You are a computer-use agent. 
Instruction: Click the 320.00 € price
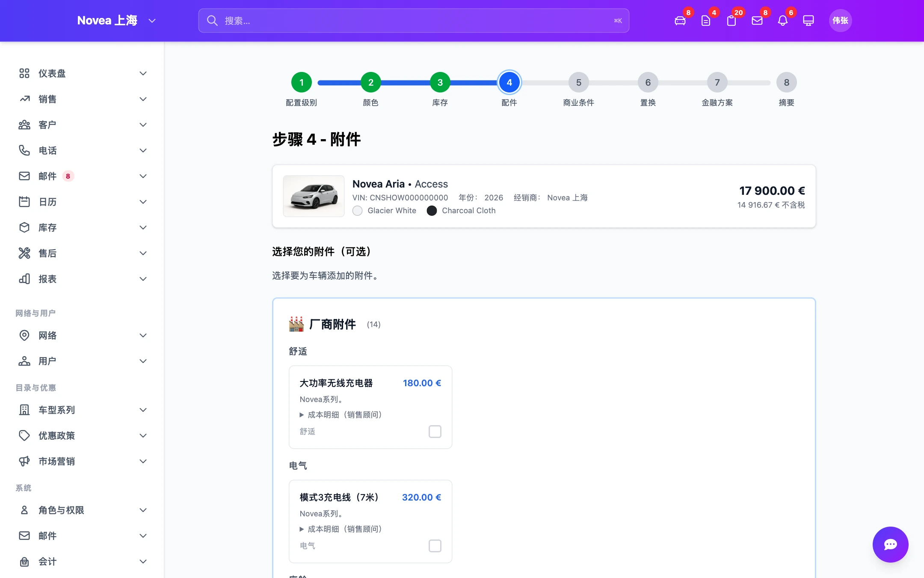(421, 498)
